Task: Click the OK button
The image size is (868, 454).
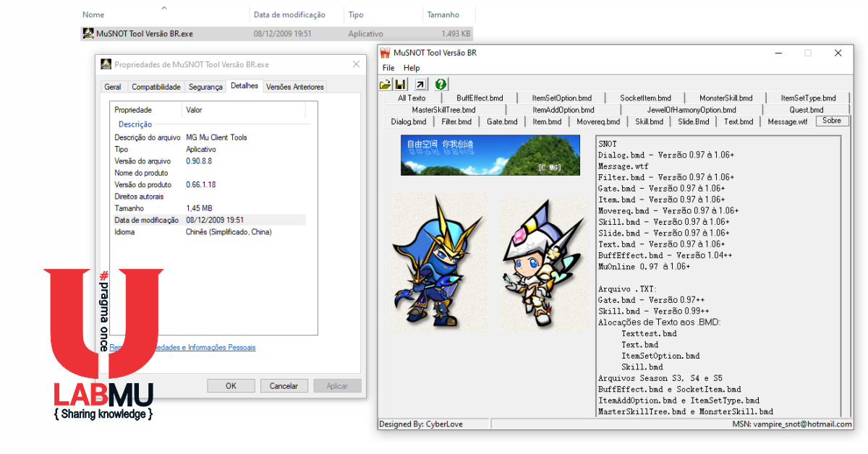Action: point(231,385)
